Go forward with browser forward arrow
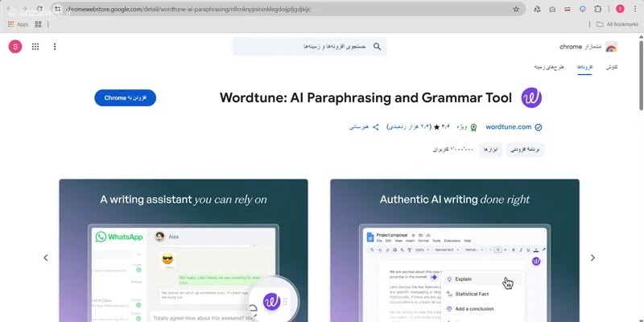644x322 pixels. click(x=24, y=9)
